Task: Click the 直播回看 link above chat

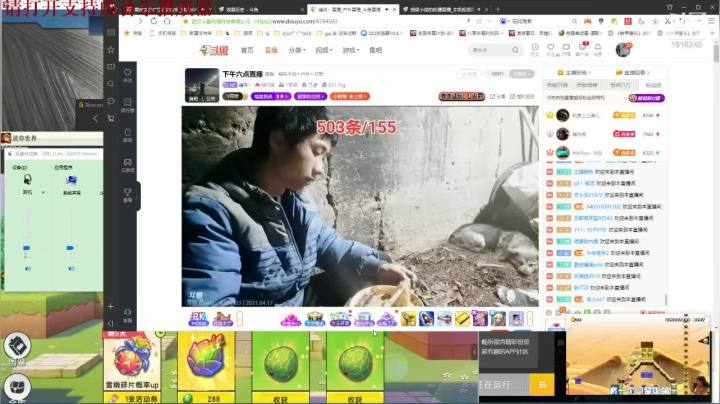Action: click(x=633, y=73)
